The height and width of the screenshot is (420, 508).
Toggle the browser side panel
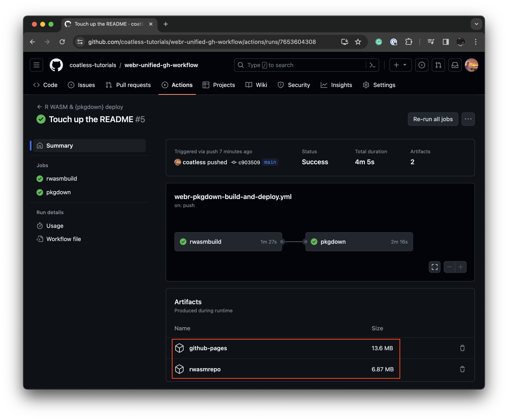[446, 42]
